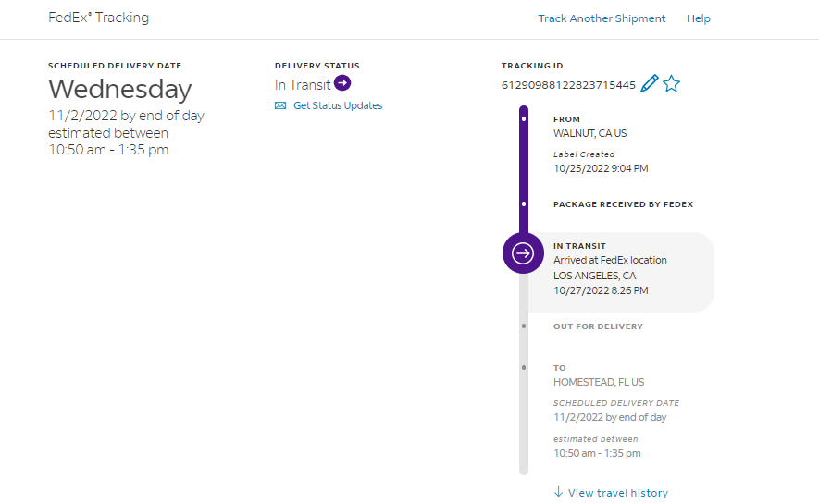
Task: Open the Help menu
Action: point(699,18)
